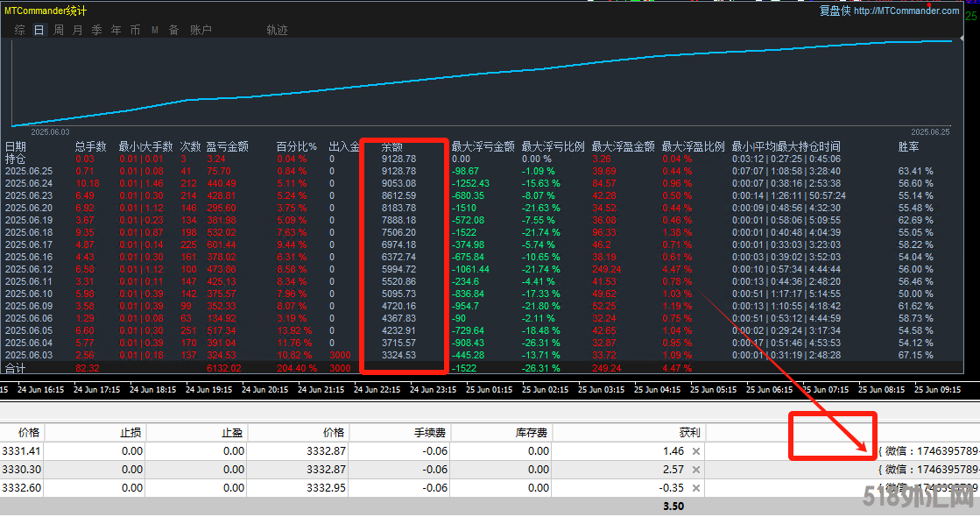Click the 2025.06.03 chart start date label

(50, 132)
